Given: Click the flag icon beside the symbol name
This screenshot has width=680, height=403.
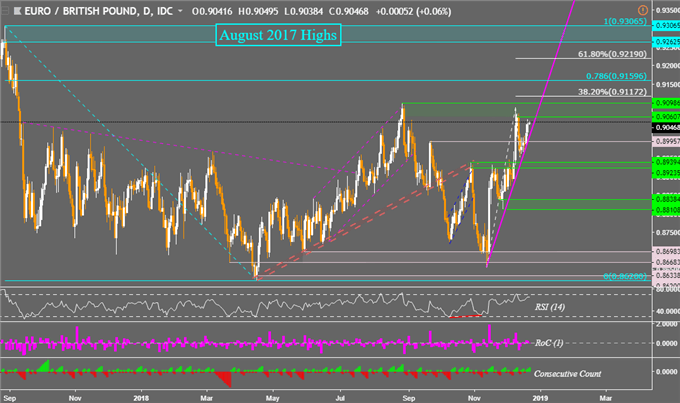Looking at the screenshot, I should (17, 11).
